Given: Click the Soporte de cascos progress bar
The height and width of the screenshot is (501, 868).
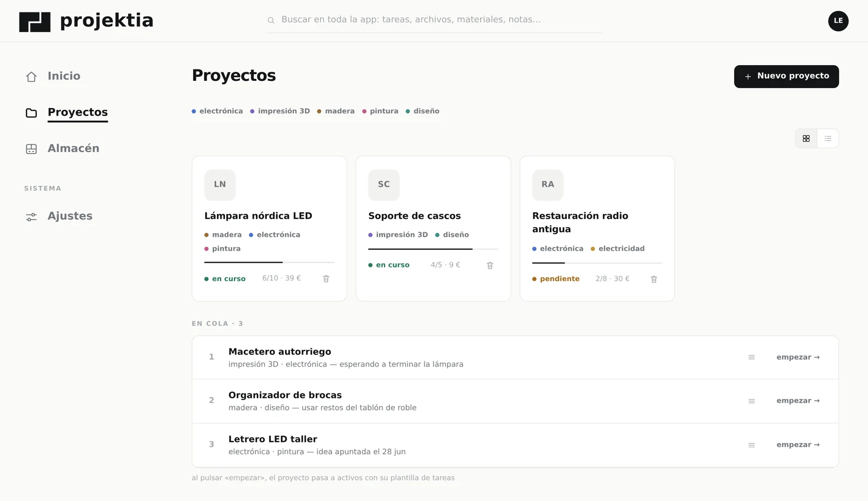Looking at the screenshot, I should (x=433, y=249).
